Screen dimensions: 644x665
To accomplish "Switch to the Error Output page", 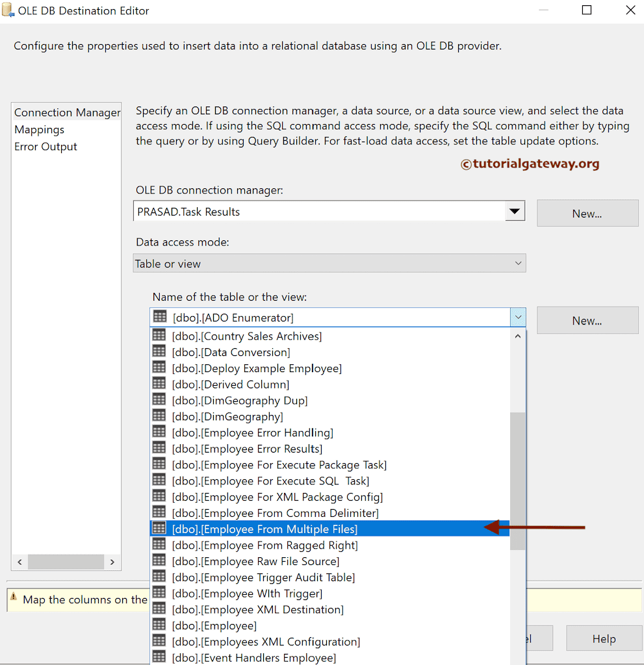I will (45, 146).
